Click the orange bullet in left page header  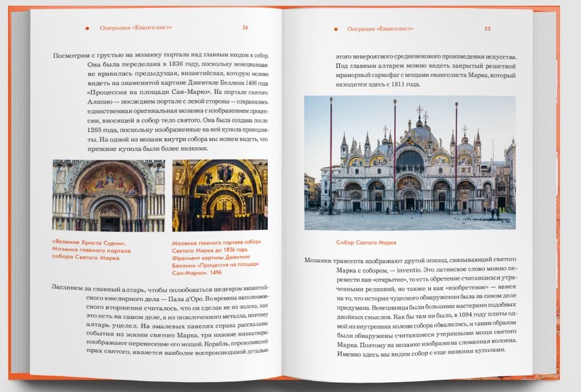click(87, 28)
